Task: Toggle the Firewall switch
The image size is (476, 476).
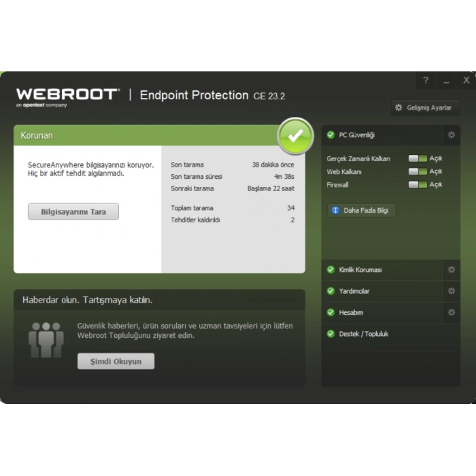Action: (x=418, y=184)
